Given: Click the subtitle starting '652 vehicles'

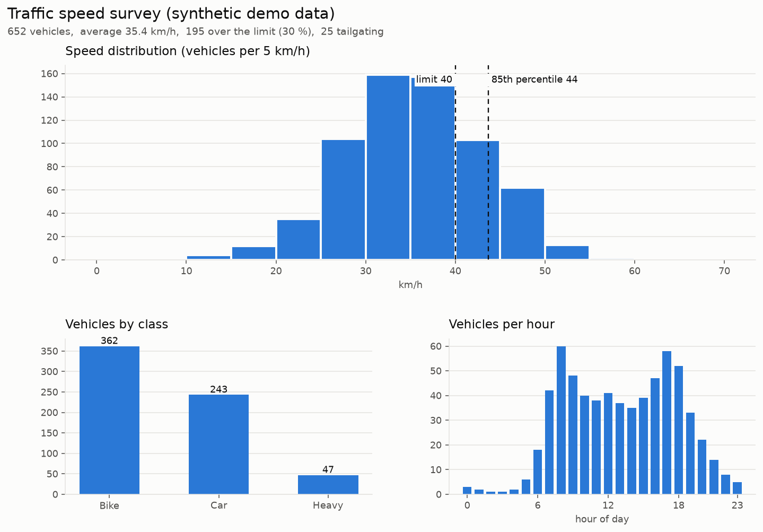Looking at the screenshot, I should 196,32.
